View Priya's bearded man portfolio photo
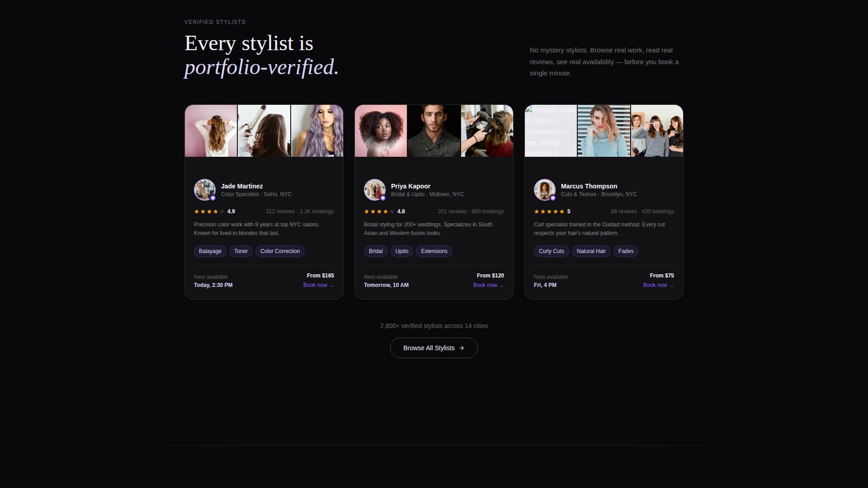This screenshot has height=488, width=868. click(x=434, y=131)
